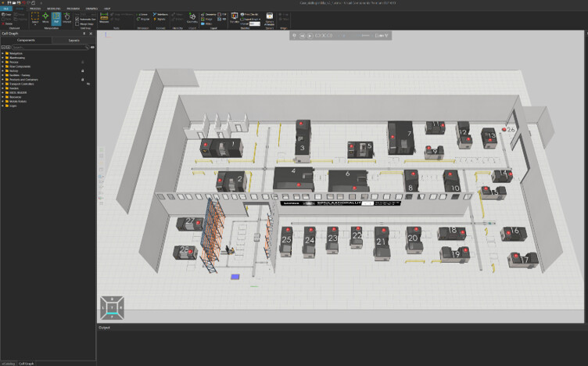Image resolution: width=588 pixels, height=366 pixels.
Task: Open the Camera Animator
Action: point(269,18)
